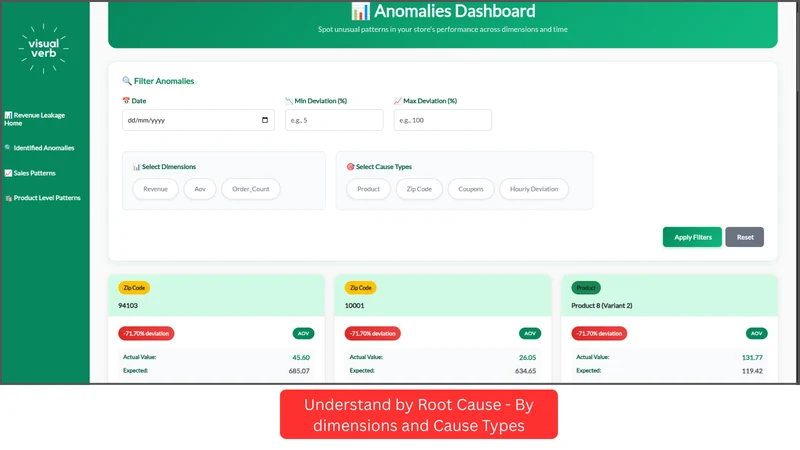Click the Select Dimensions bar chart icon
The image size is (800, 450).
coord(136,167)
